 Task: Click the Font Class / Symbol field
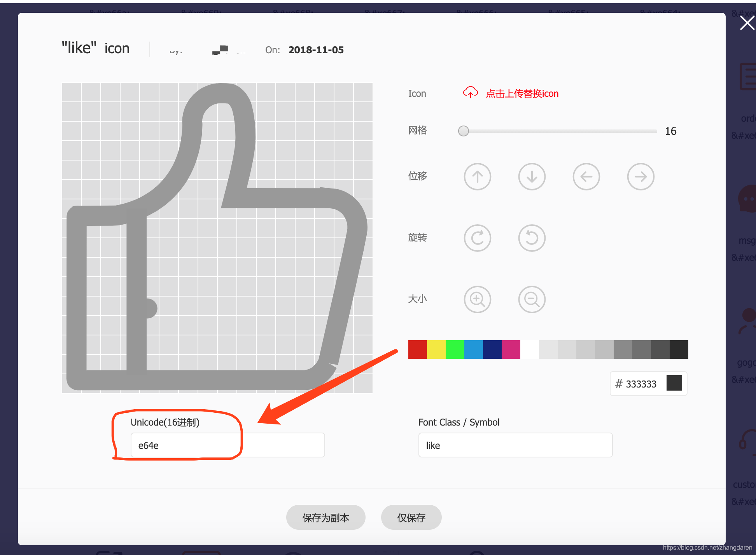tap(515, 445)
